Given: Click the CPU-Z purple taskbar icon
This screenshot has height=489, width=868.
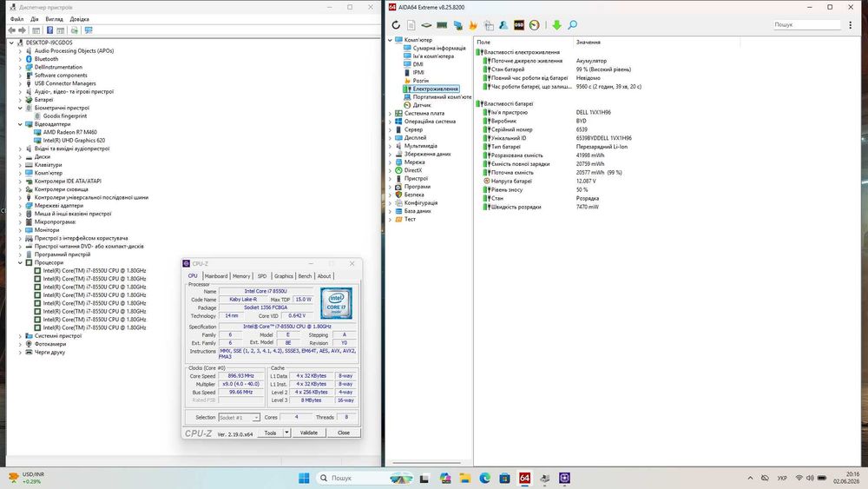Looking at the screenshot, I should tap(565, 478).
